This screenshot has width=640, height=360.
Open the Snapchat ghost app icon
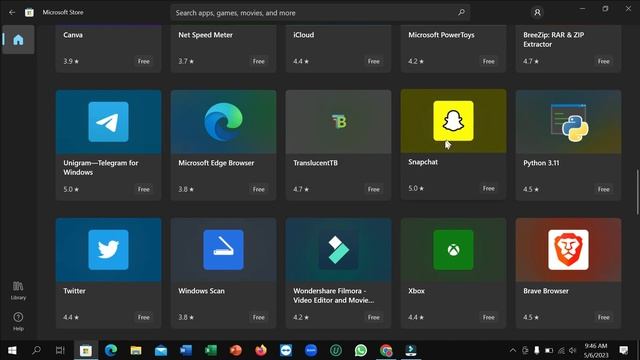pos(453,121)
